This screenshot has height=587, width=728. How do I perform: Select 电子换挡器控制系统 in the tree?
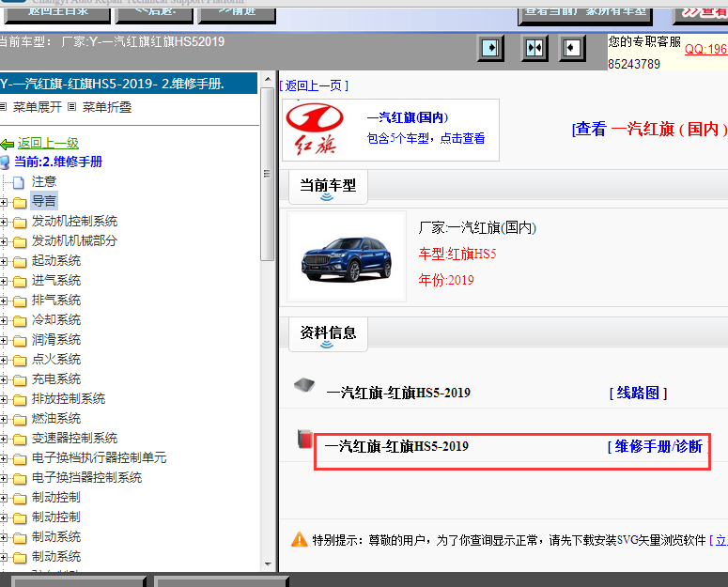click(86, 477)
